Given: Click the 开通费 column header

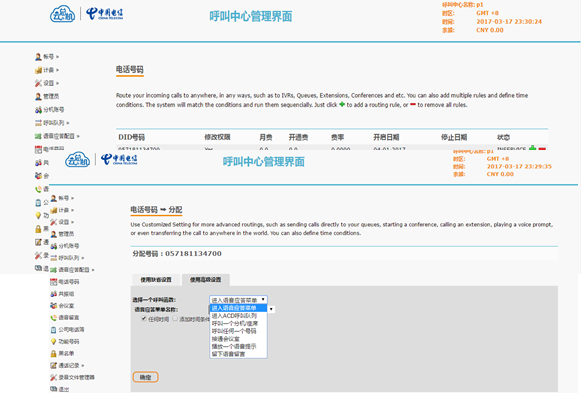Looking at the screenshot, I should pos(298,137).
